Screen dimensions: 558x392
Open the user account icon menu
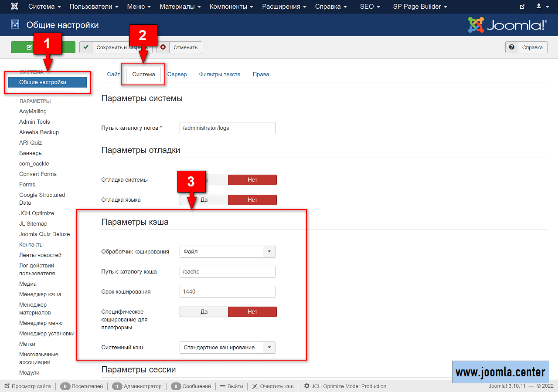click(x=539, y=7)
